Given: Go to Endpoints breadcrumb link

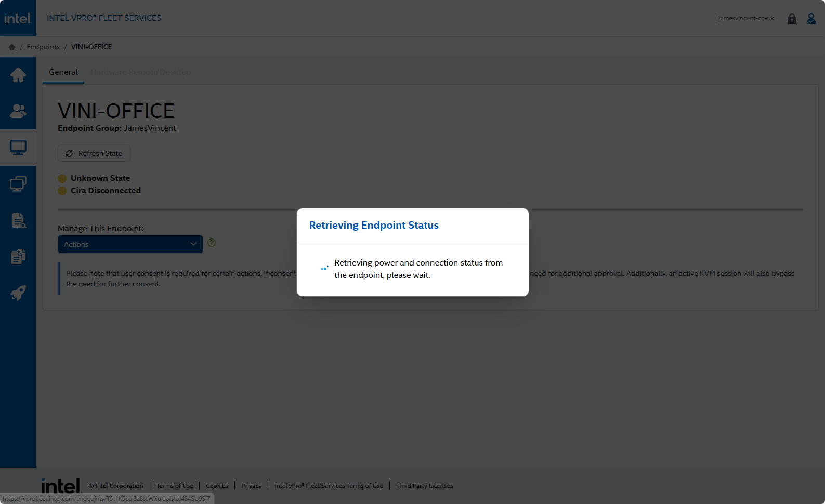Looking at the screenshot, I should [43, 47].
